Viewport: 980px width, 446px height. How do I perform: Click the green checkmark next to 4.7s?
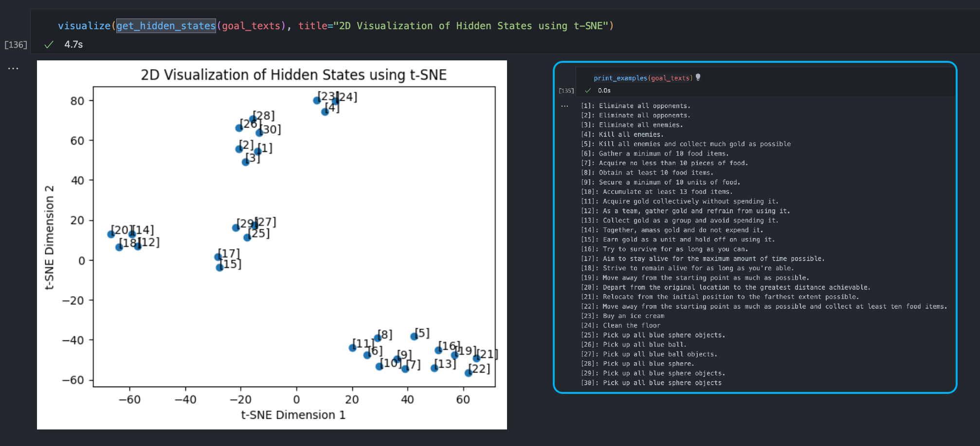click(x=49, y=45)
